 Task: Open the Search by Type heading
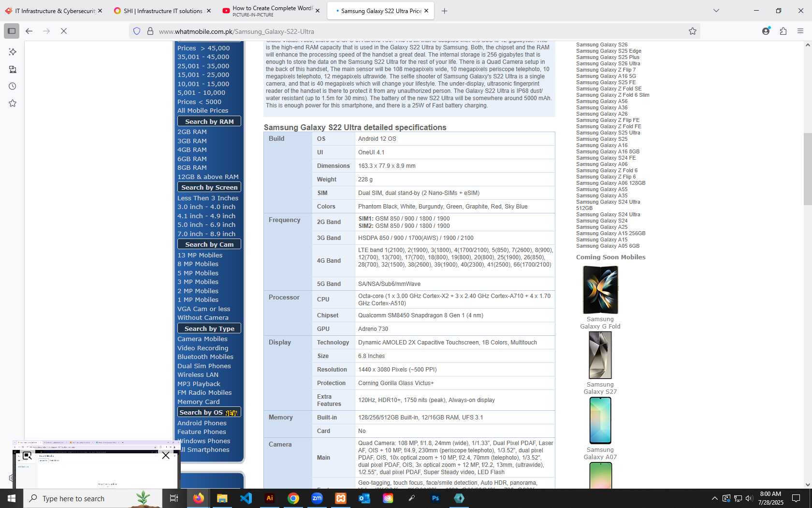pyautogui.click(x=209, y=329)
